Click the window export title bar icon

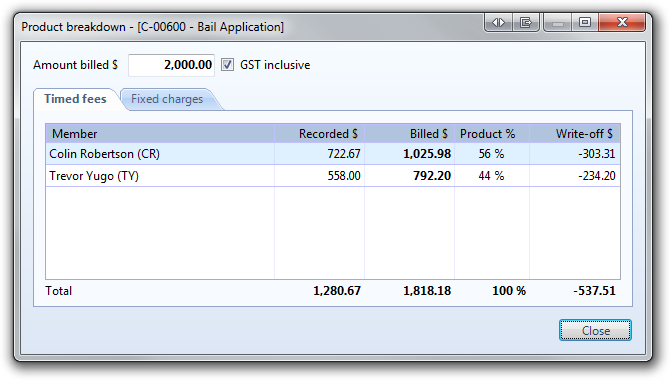coord(526,22)
